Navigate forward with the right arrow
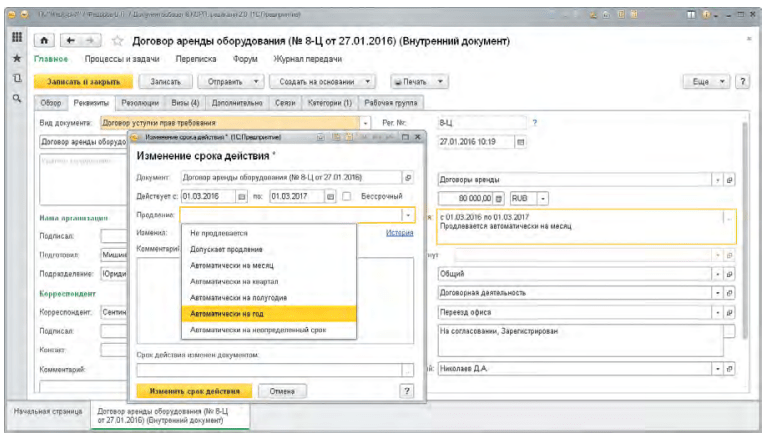 coord(90,41)
